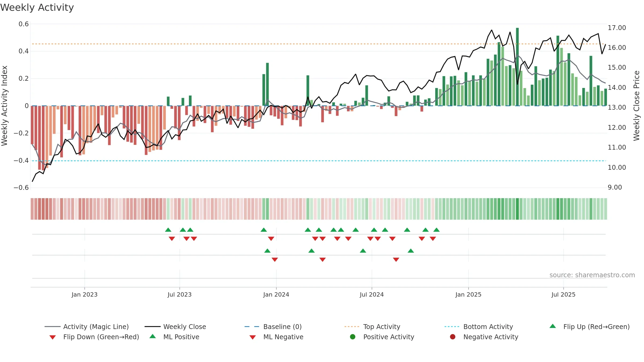Screen dimensions: 644x362
Task: Toggle the Weekly Close legend entry
Action: pyautogui.click(x=175, y=327)
